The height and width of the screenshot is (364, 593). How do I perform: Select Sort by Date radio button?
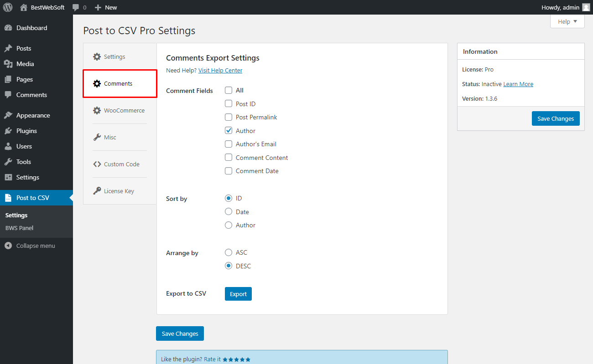point(229,212)
